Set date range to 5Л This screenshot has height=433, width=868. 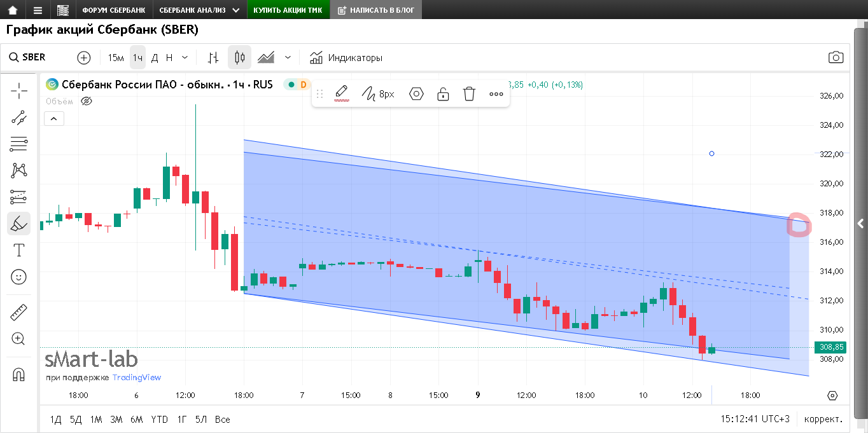pyautogui.click(x=201, y=420)
